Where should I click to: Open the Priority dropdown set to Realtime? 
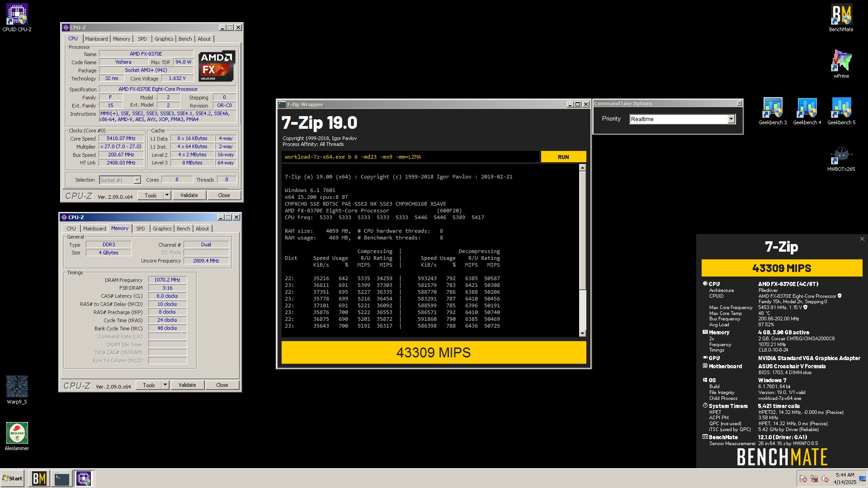(x=731, y=119)
